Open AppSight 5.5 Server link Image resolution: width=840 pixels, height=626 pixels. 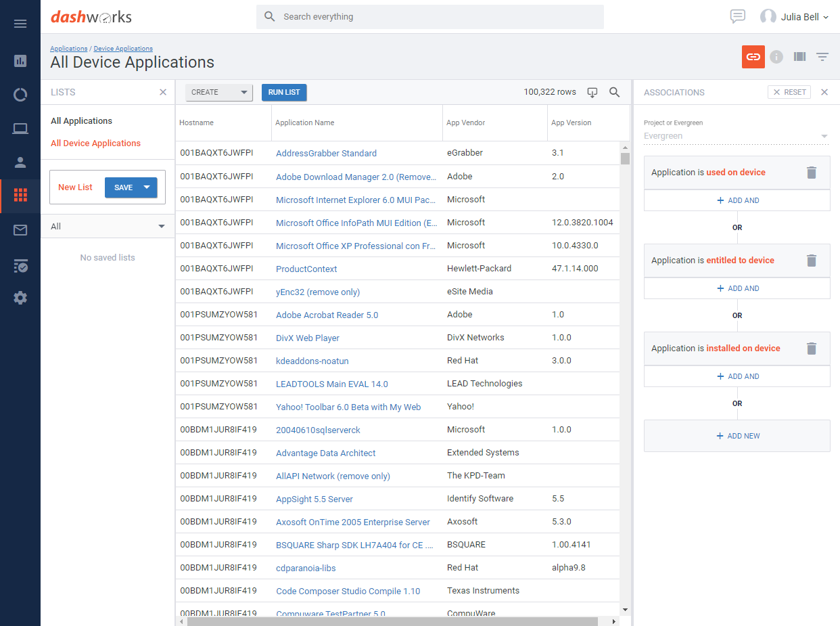click(314, 499)
